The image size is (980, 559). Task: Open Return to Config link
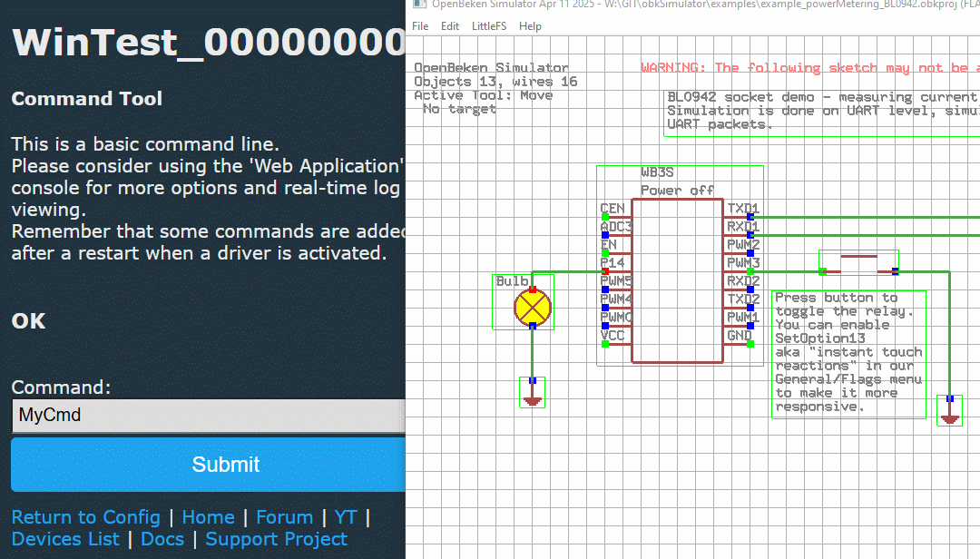click(85, 517)
